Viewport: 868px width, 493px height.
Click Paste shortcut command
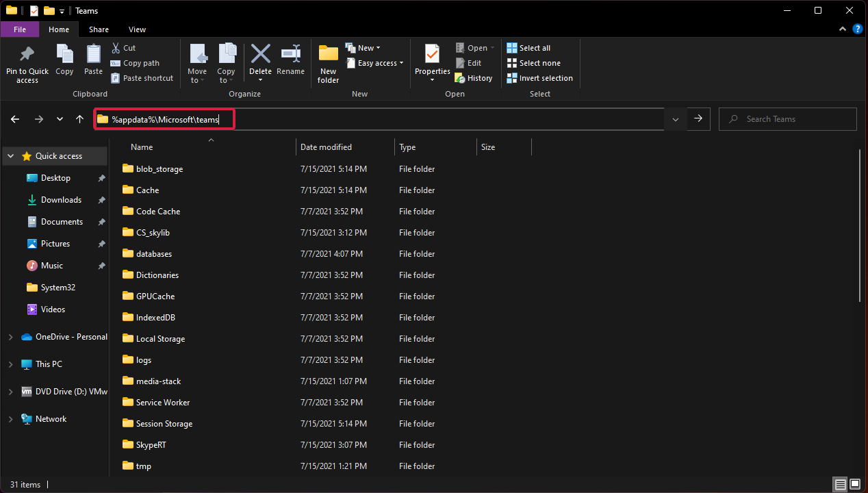click(x=142, y=78)
